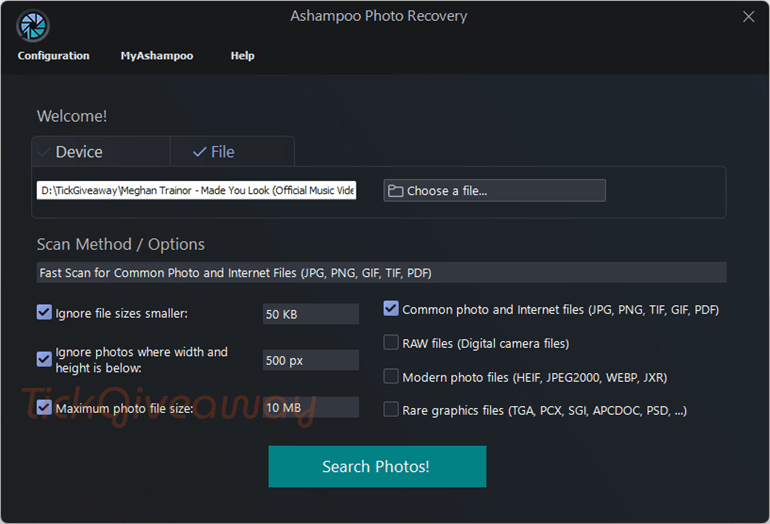Click the Ashampoo Photo Recovery logo icon
The image size is (770, 524).
click(32, 26)
